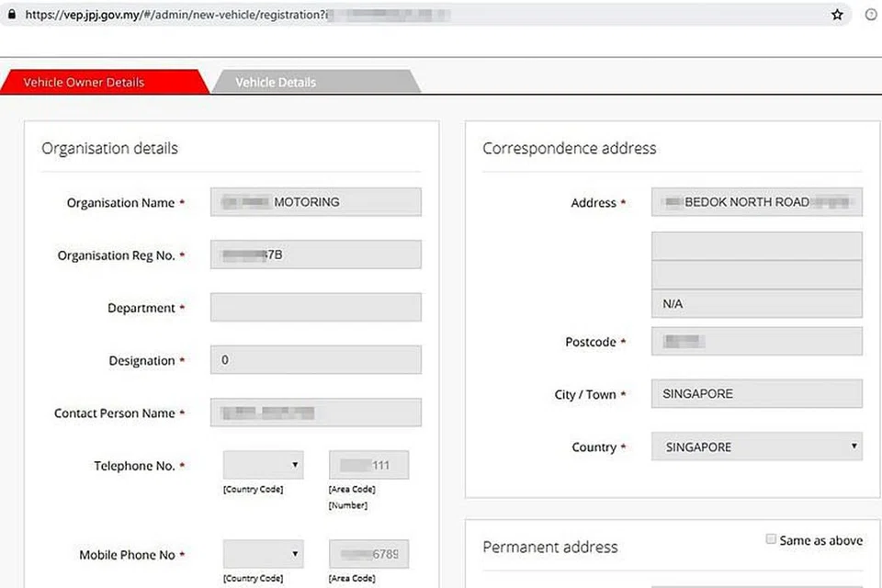
Task: Click the Address field with Bedok North Road
Action: pyautogui.click(x=756, y=202)
